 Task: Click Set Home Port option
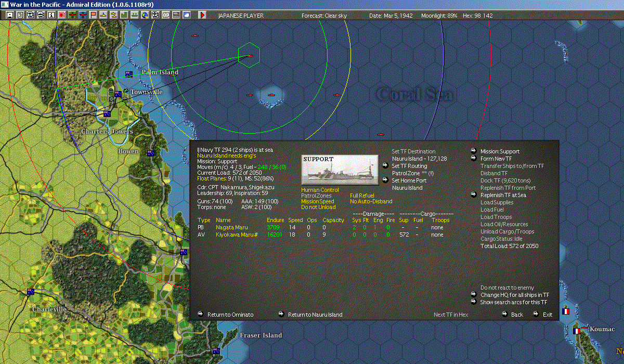pyautogui.click(x=409, y=180)
